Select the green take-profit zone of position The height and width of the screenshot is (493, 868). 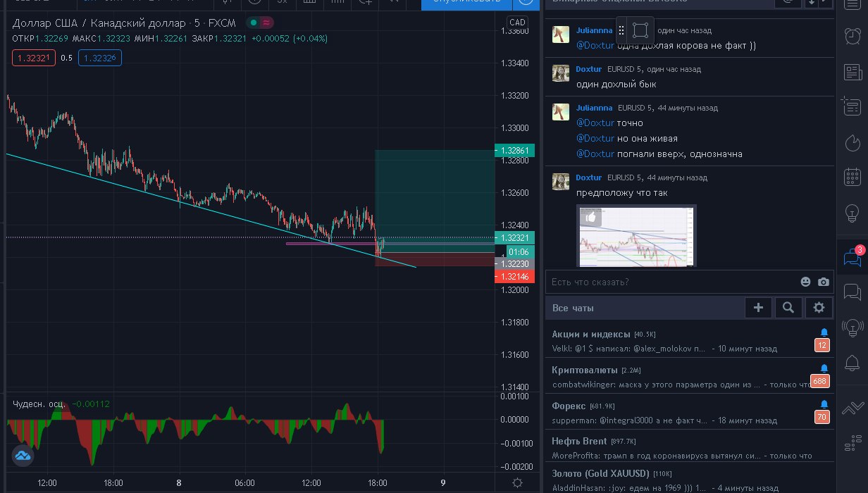435,201
